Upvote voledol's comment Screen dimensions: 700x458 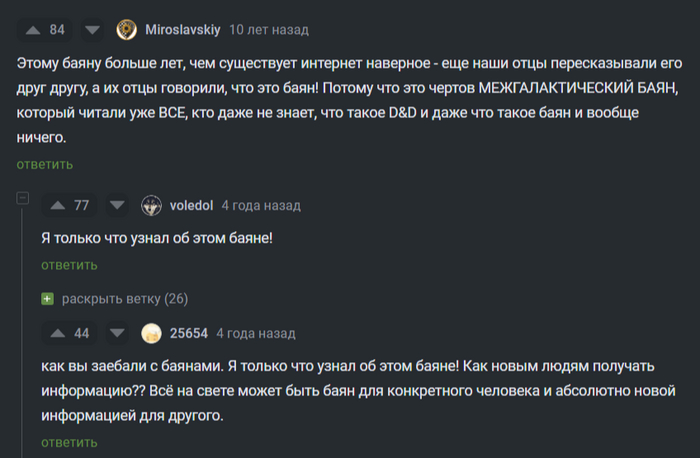coord(55,205)
